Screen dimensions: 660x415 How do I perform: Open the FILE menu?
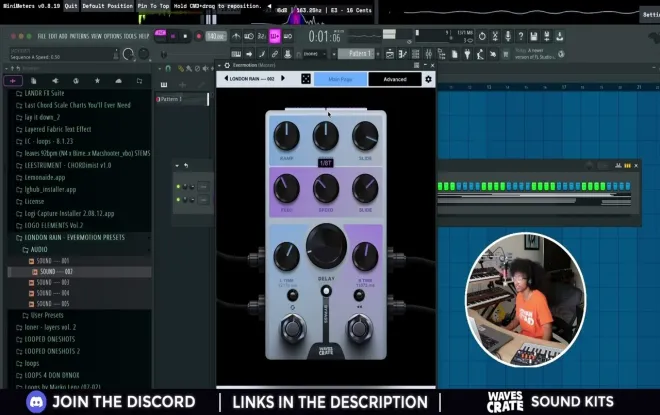42,36
